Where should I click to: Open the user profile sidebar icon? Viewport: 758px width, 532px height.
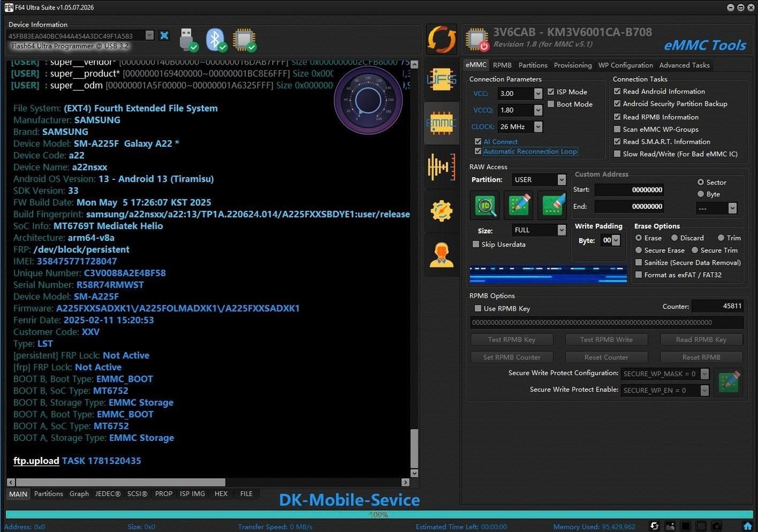tap(442, 254)
